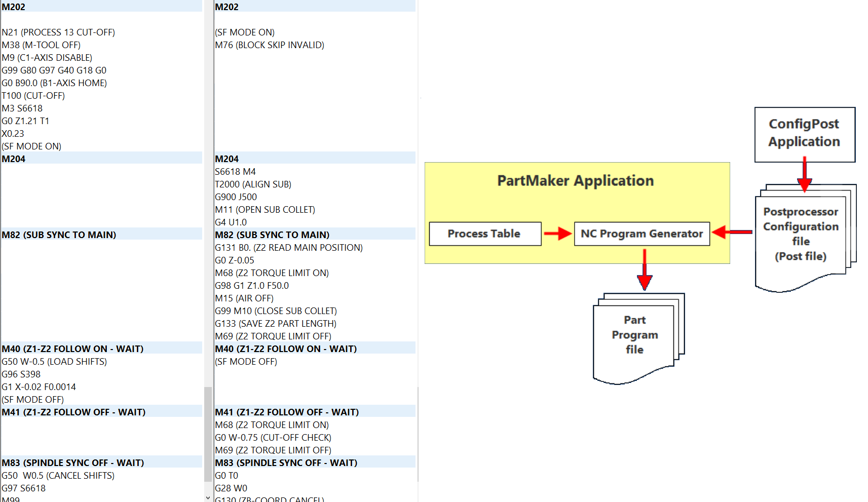868x502 pixels.
Task: Select line M3 S6618
Action: 22,108
